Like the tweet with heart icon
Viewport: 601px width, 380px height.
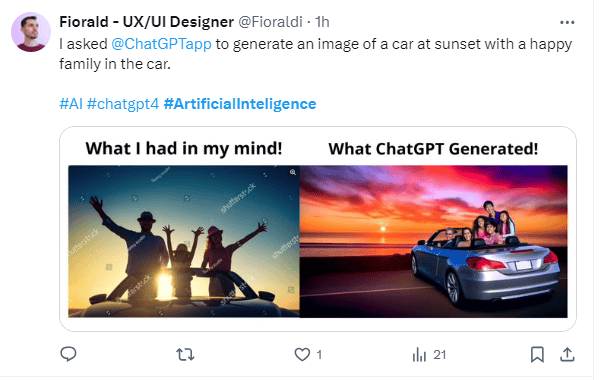[x=302, y=355]
